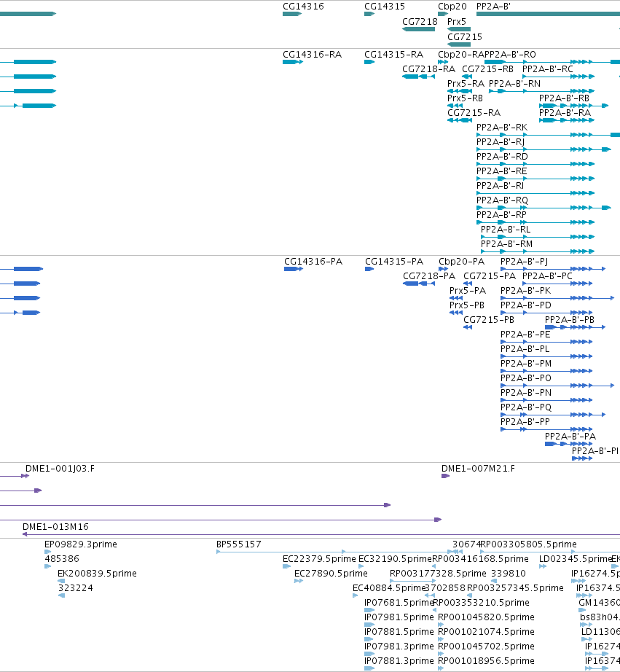This screenshot has height=672, width=620.
Task: Open the CG7218 gene feature
Action: pos(419,29)
